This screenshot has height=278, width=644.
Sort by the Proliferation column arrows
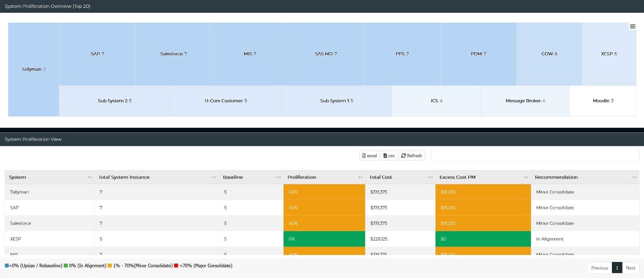[360, 177]
